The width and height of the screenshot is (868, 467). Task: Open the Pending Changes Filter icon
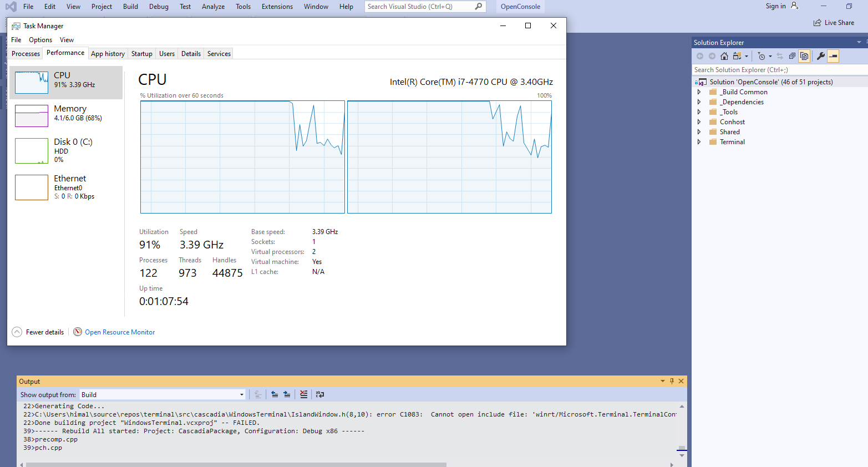[x=761, y=56]
